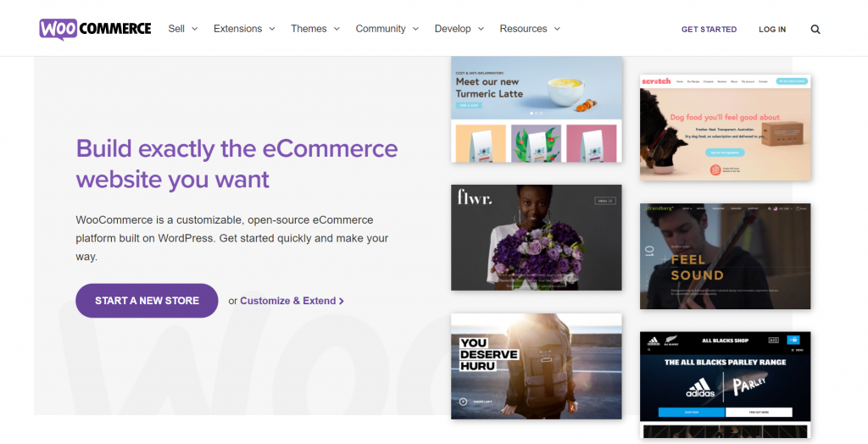Image resolution: width=868 pixels, height=444 pixels.
Task: Open the Resources menu
Action: click(x=523, y=29)
